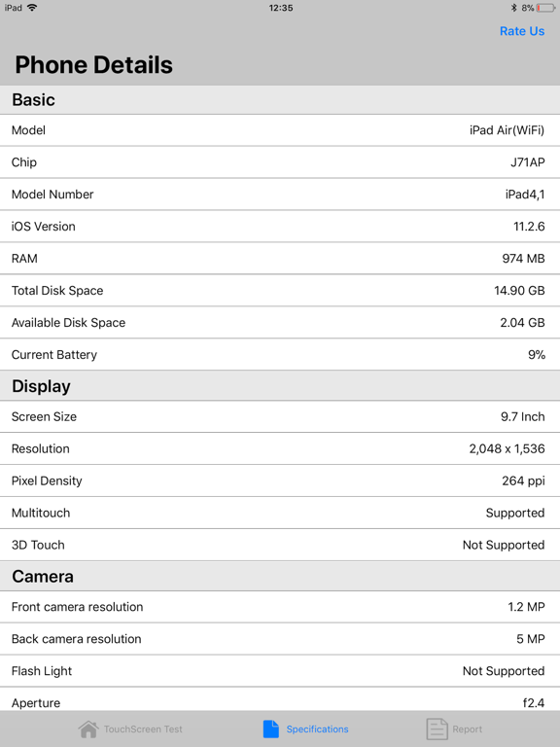Screen dimensions: 560x747
Task: Tap the Bluetooth status icon
Action: point(513,8)
